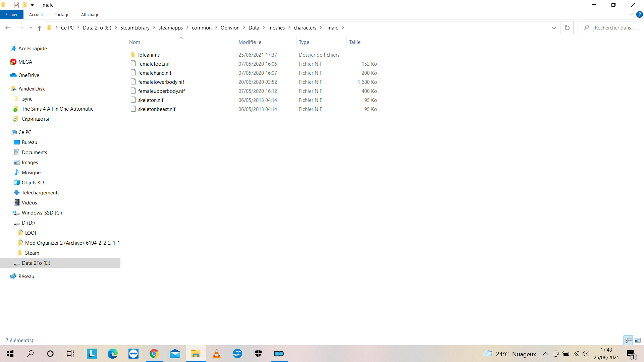Click Ce PC in the address bar
The image size is (644, 362).
pos(67,28)
